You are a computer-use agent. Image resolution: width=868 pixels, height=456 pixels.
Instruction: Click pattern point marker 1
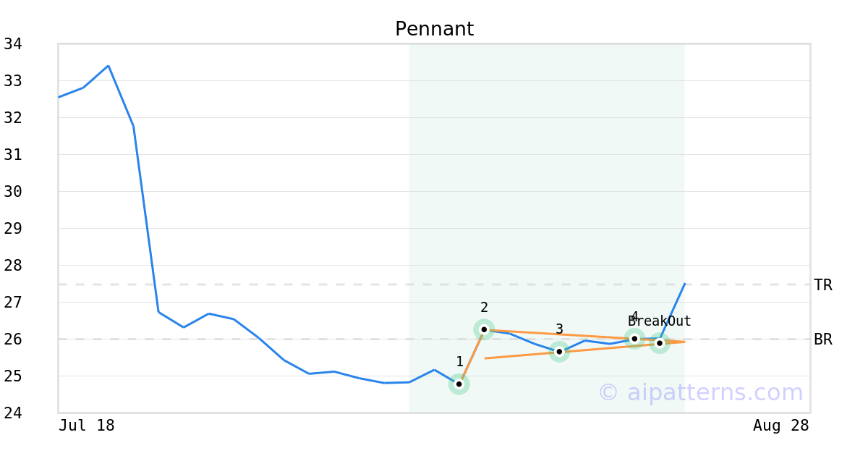pos(459,384)
